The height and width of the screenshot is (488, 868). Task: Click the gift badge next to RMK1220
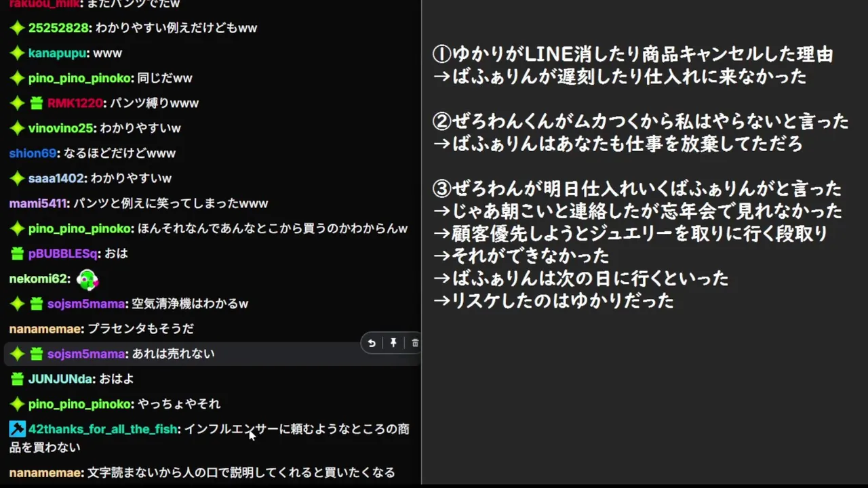(36, 103)
